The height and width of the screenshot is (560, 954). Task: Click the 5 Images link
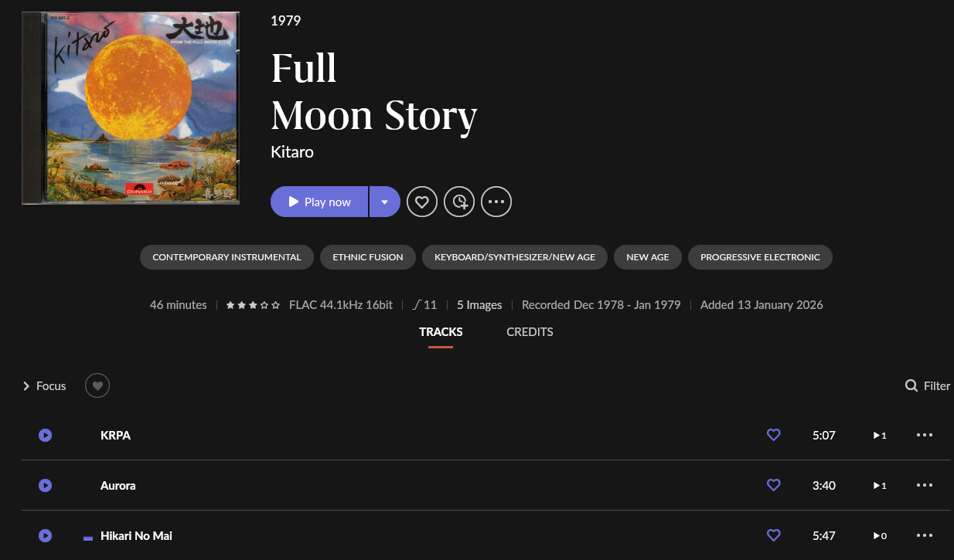479,305
